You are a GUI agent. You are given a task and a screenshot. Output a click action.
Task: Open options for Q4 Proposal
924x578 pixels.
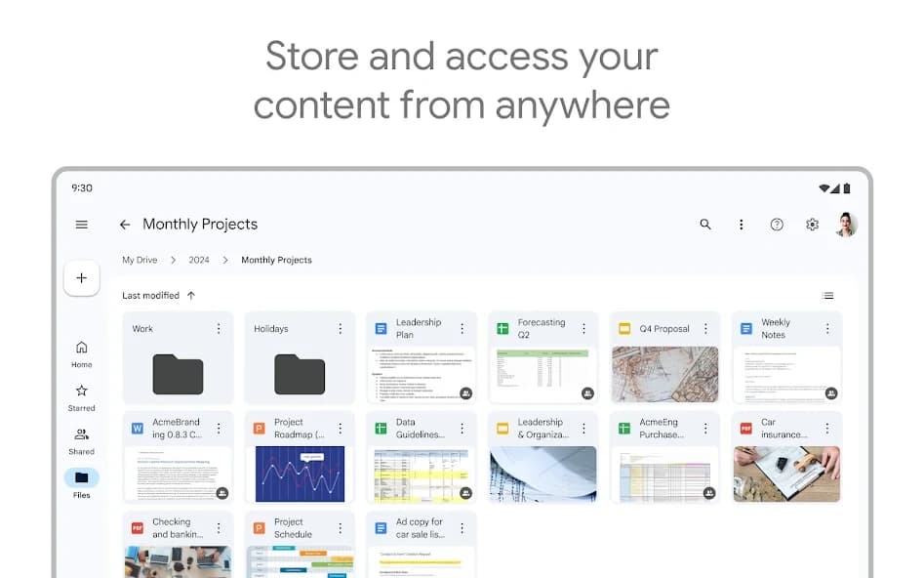[x=704, y=328]
